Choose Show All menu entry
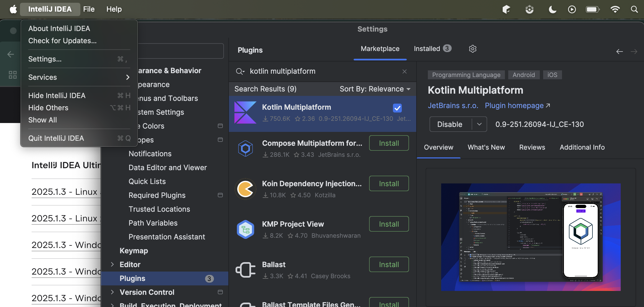Image resolution: width=644 pixels, height=307 pixels. click(x=79, y=120)
